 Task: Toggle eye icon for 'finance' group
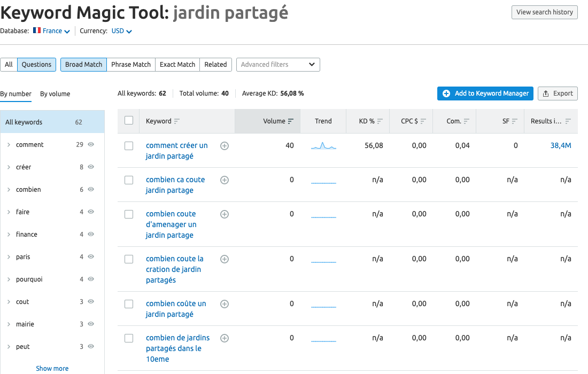tap(91, 234)
